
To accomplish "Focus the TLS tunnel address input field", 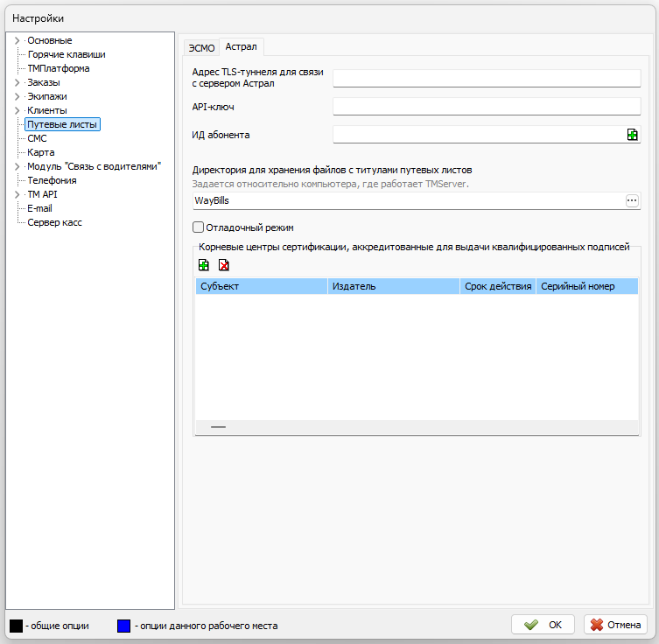I will (487, 79).
